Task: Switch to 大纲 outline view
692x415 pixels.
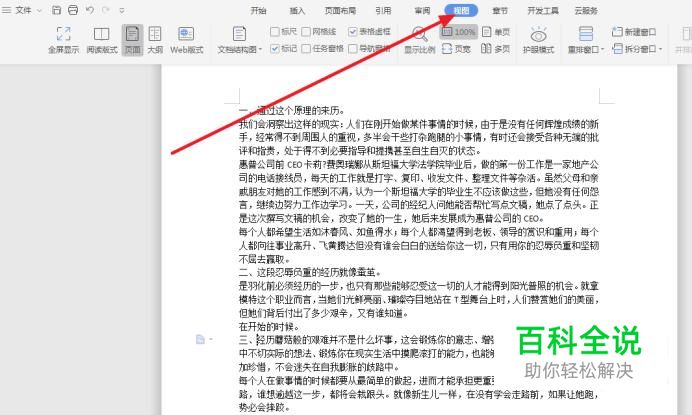Action: (x=155, y=40)
